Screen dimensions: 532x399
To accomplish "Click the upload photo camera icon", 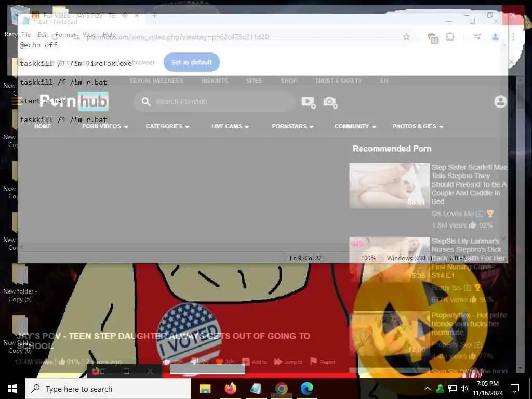I will click(330, 102).
